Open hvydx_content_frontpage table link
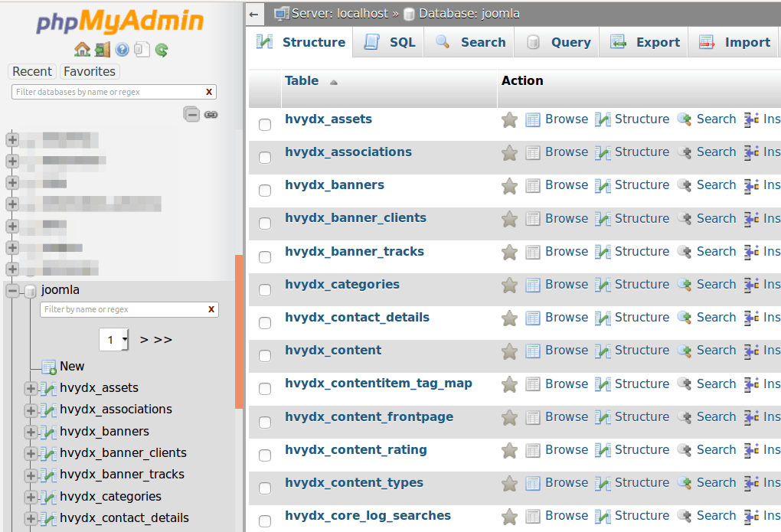Screen dimensions: 781x532 [x=369, y=417]
